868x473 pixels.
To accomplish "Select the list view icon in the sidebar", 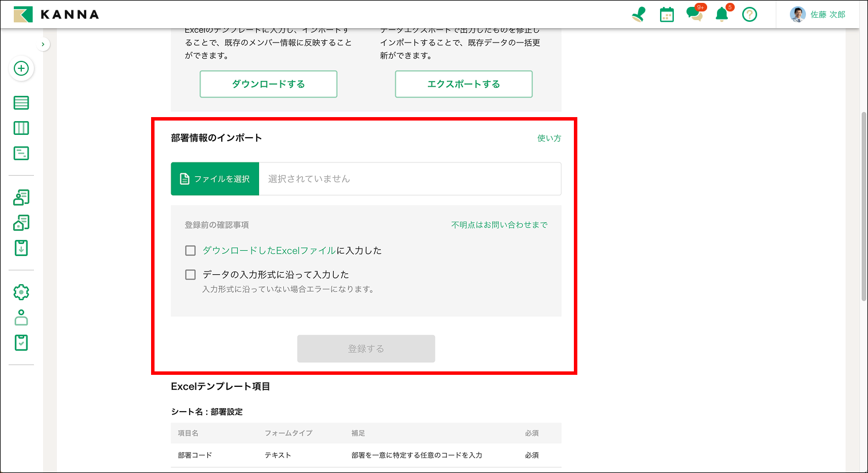I will (x=21, y=102).
